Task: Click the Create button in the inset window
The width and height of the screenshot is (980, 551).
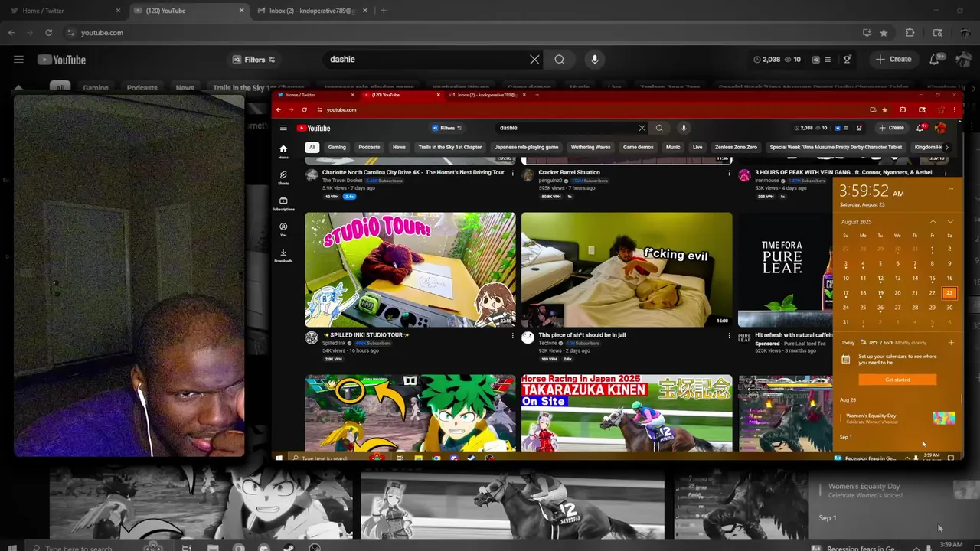Action: [892, 128]
